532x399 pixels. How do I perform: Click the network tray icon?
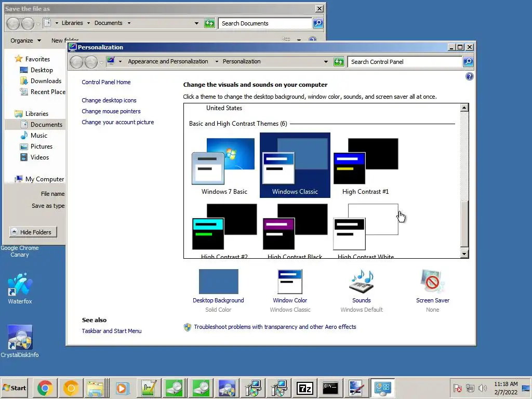pyautogui.click(x=470, y=388)
